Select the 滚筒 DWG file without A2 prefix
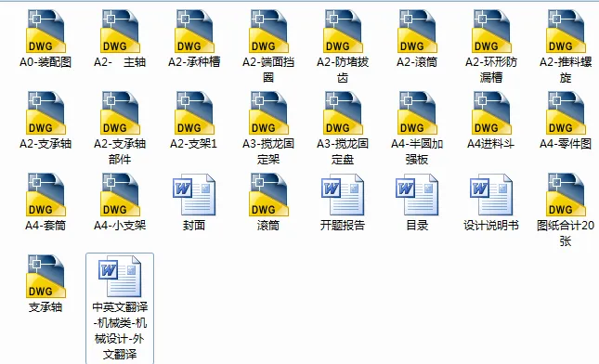The width and height of the screenshot is (599, 364). pyautogui.click(x=268, y=195)
